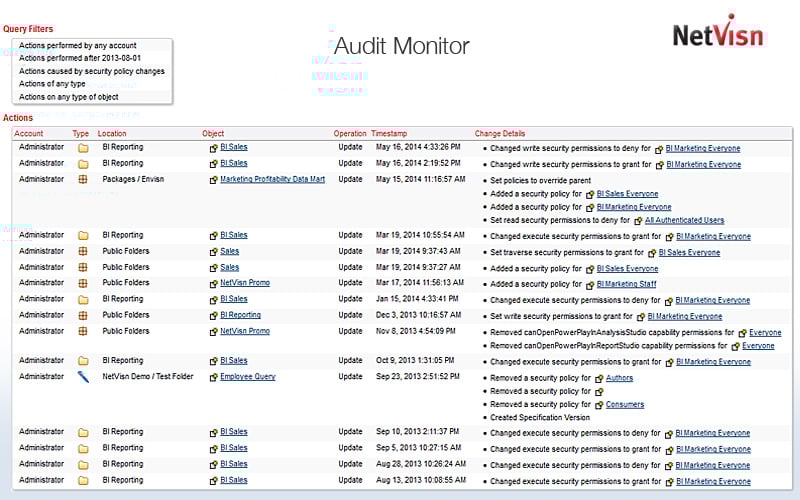Click the NetVisn logo

tap(717, 33)
